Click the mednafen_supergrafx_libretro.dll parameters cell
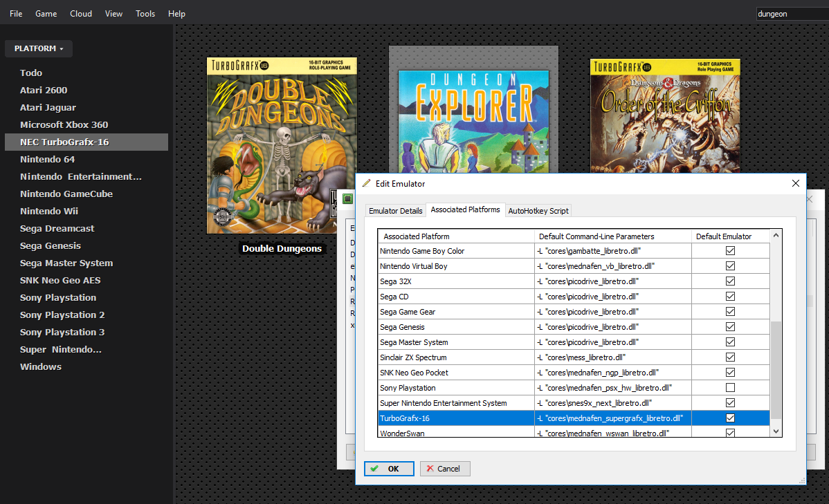829x504 pixels. click(613, 418)
